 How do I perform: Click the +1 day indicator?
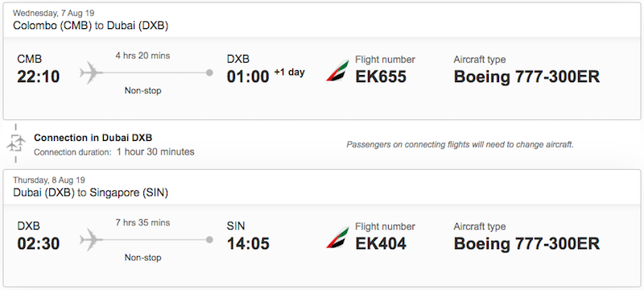[290, 72]
